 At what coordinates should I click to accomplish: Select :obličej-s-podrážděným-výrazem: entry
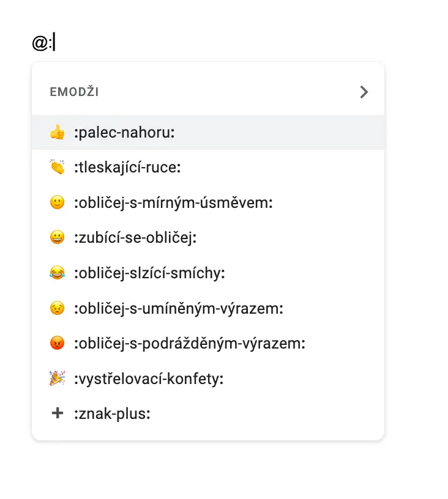click(x=189, y=344)
